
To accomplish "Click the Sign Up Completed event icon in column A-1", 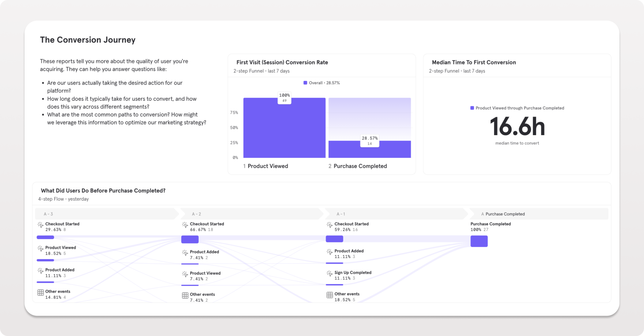I will [329, 273].
